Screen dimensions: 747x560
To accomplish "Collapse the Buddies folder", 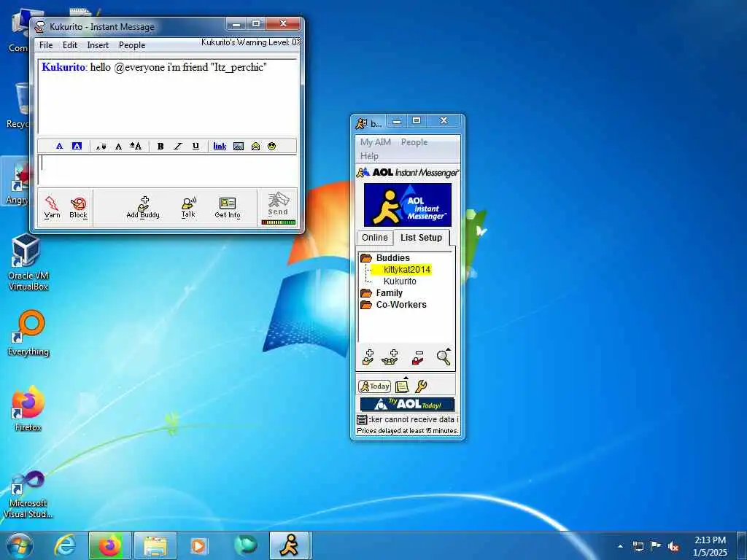I will click(x=366, y=258).
